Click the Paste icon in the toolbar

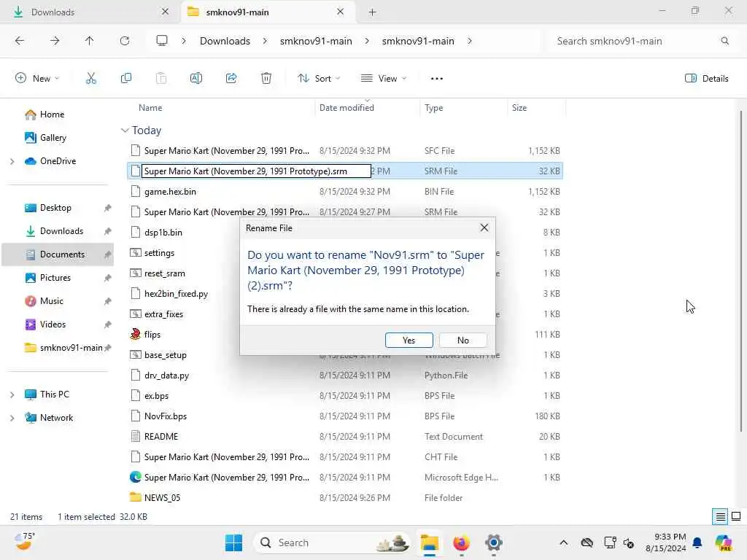click(161, 79)
